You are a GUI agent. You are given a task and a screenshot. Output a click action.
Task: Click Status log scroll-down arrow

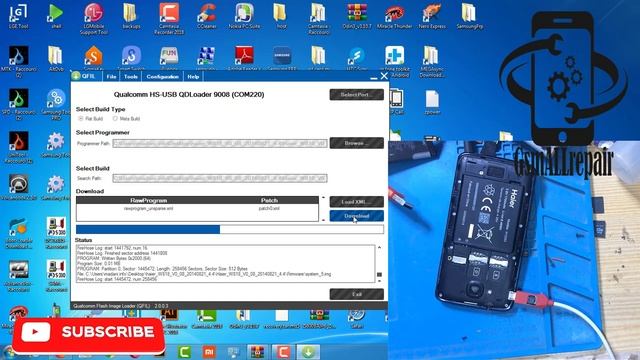pos(379,281)
